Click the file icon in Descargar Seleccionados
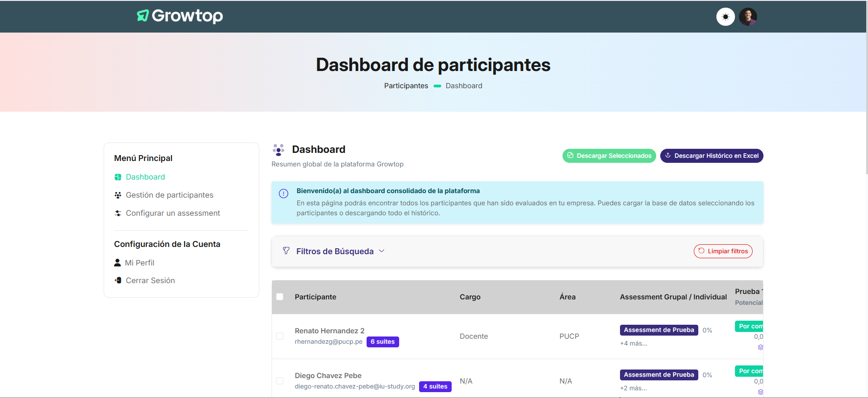Screen dimensions: 868x398 (570, 156)
